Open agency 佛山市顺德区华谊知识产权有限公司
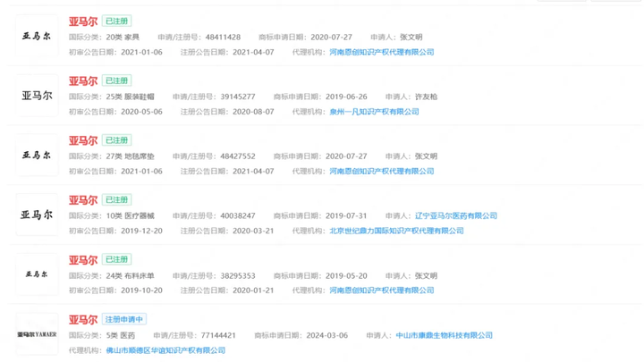This screenshot has width=644, height=362. coord(165,350)
